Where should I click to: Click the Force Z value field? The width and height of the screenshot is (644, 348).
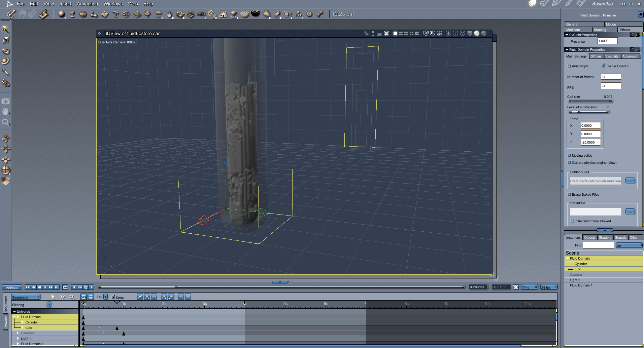[590, 142]
